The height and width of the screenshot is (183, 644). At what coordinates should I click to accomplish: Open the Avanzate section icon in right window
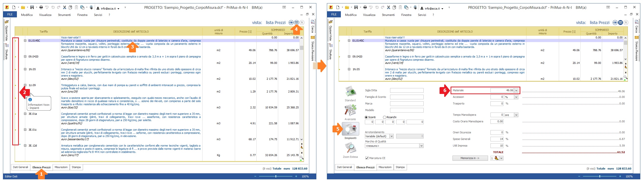click(x=350, y=110)
